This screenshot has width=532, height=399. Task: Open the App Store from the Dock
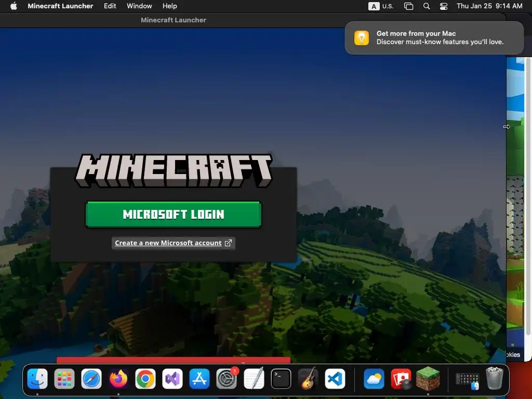click(x=199, y=378)
